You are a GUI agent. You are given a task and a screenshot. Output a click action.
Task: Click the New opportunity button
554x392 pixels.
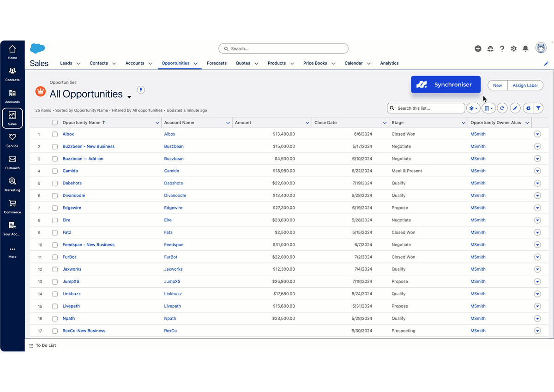497,85
